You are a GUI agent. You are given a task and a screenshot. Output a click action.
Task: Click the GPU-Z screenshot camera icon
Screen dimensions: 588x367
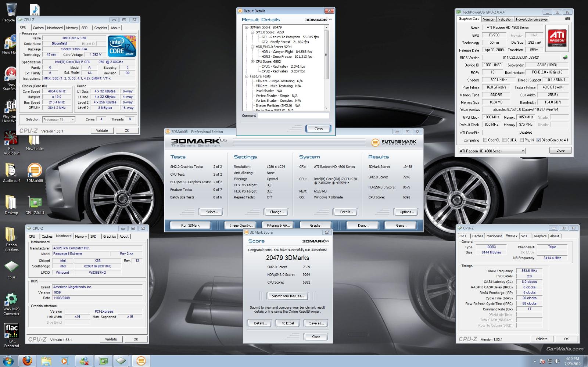tap(567, 19)
